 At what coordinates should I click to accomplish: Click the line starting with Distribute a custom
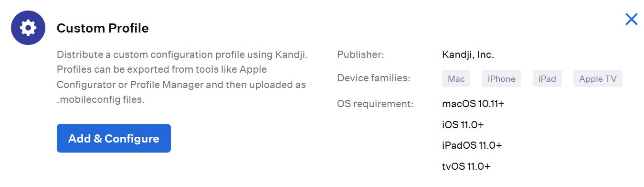(x=182, y=55)
